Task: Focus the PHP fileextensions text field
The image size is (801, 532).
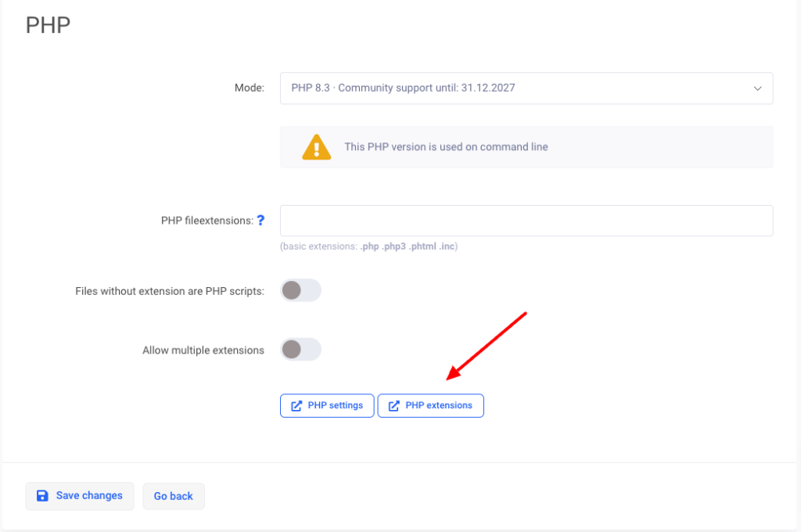Action: coord(526,221)
